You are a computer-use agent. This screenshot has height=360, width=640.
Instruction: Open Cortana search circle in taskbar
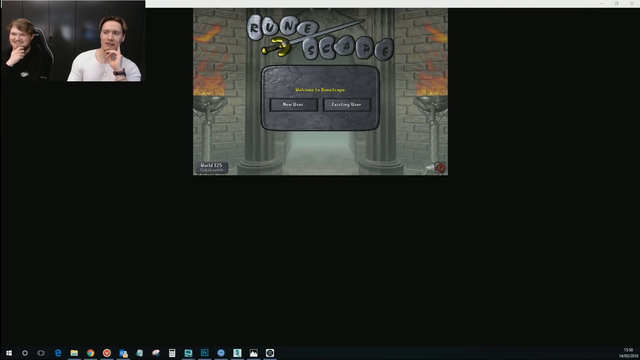coord(25,353)
